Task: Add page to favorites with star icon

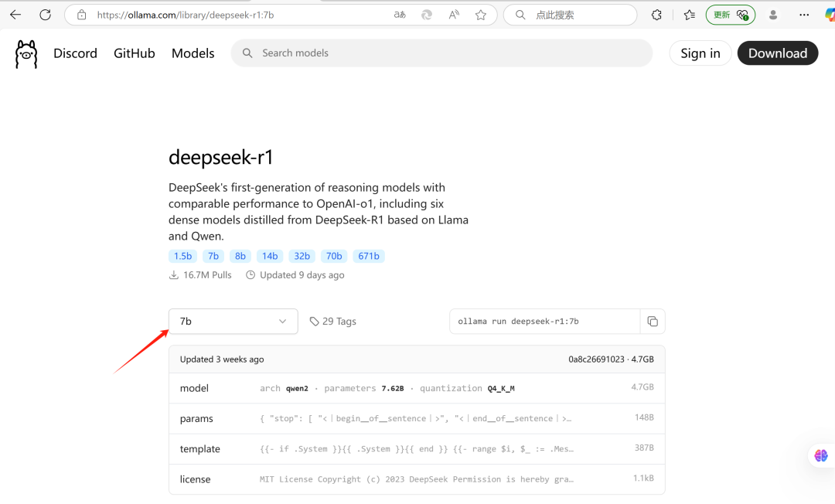Action: point(481,15)
